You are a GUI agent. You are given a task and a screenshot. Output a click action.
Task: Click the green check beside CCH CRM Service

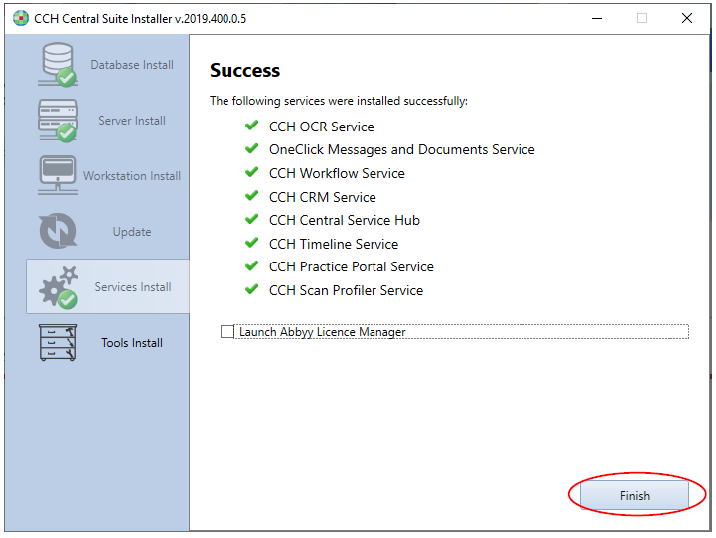pyautogui.click(x=251, y=195)
